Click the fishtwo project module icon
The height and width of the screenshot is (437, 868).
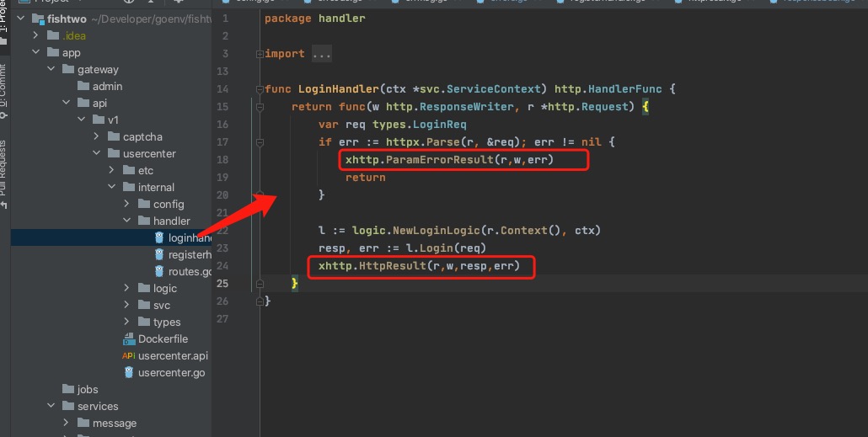38,19
